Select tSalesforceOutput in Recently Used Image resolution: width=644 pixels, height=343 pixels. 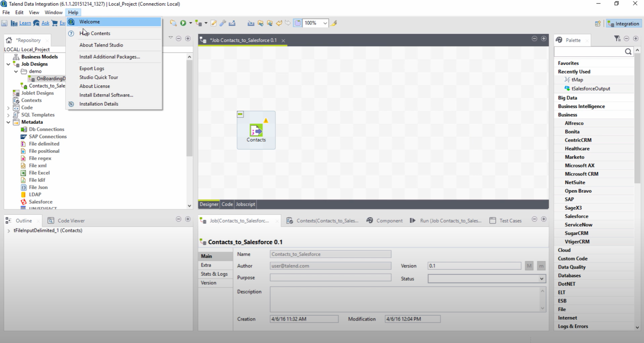(x=590, y=89)
